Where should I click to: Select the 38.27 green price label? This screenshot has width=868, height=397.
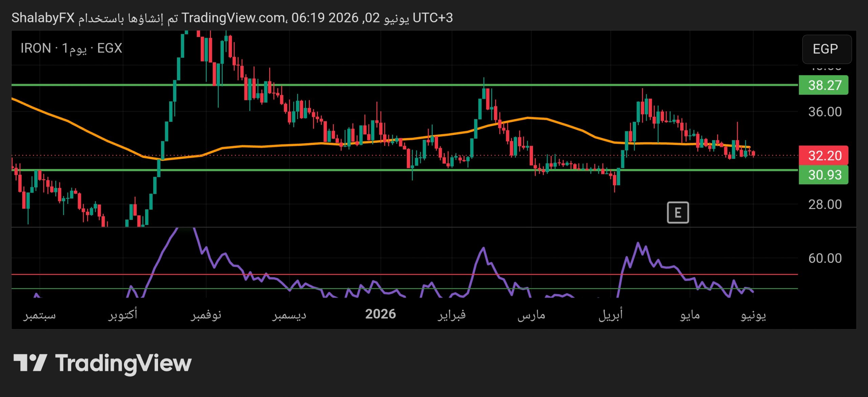[824, 85]
